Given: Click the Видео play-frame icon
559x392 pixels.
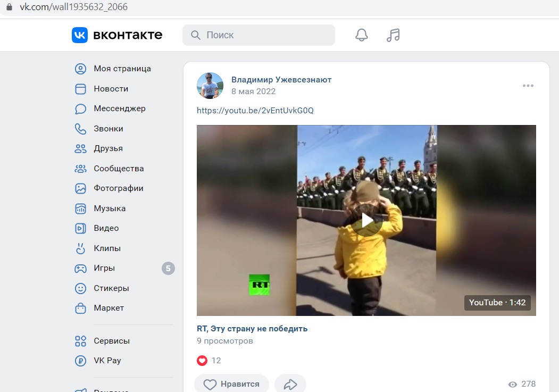Looking at the screenshot, I should click(80, 228).
